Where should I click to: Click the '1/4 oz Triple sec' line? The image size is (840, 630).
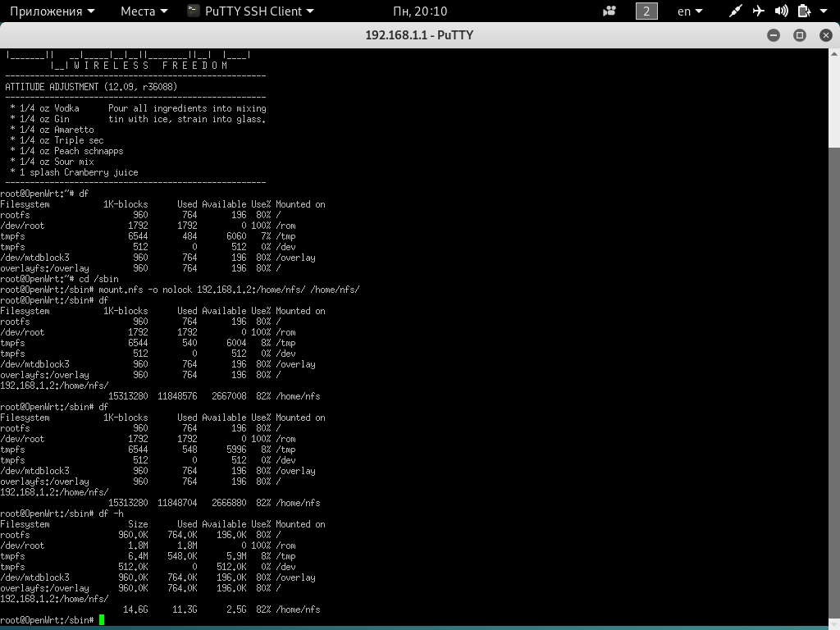click(x=57, y=140)
